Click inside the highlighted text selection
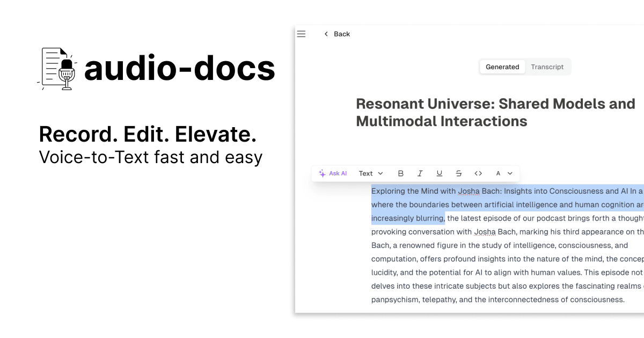 click(x=483, y=204)
